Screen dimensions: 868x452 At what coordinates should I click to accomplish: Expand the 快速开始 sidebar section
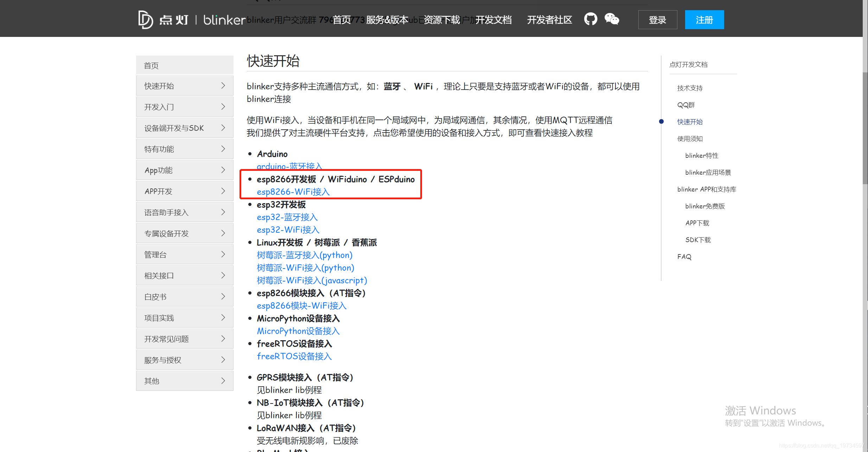pyautogui.click(x=185, y=85)
